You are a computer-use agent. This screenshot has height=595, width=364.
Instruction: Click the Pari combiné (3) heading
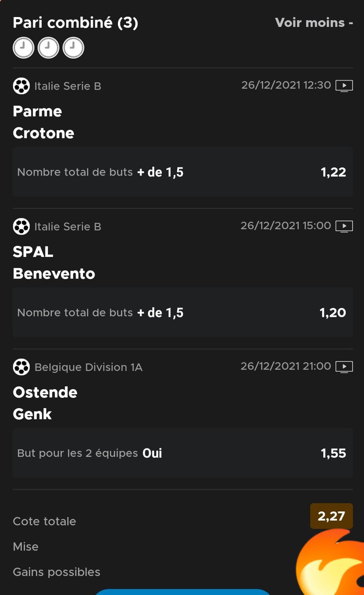click(75, 23)
